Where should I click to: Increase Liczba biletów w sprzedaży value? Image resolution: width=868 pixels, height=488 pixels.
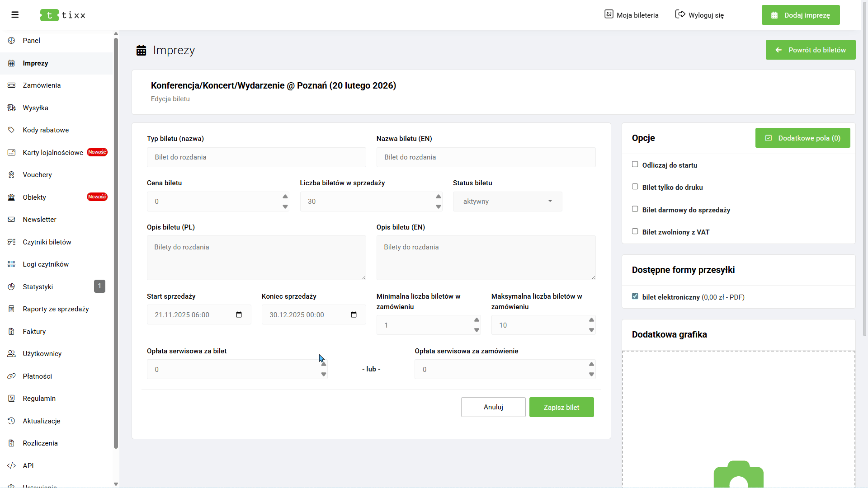point(438,197)
